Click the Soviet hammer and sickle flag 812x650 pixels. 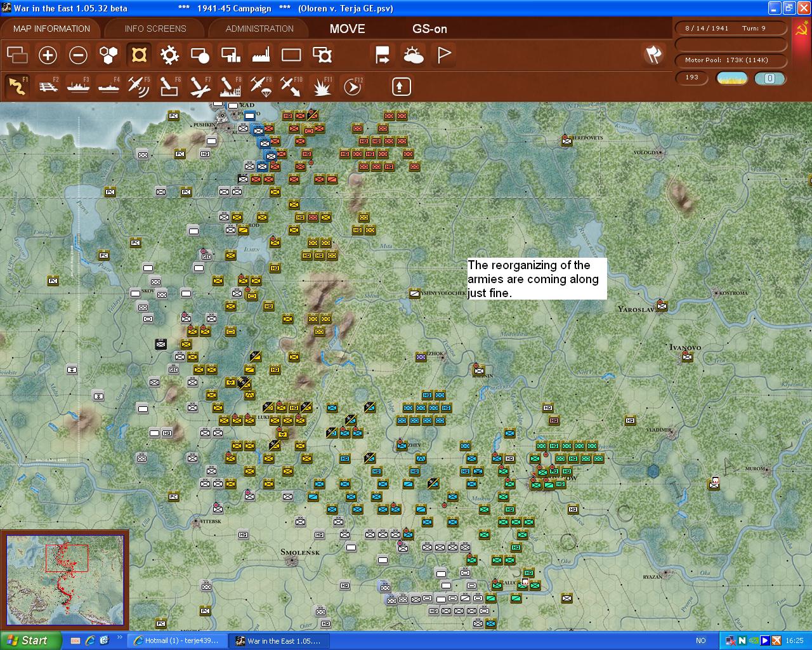pyautogui.click(x=801, y=30)
